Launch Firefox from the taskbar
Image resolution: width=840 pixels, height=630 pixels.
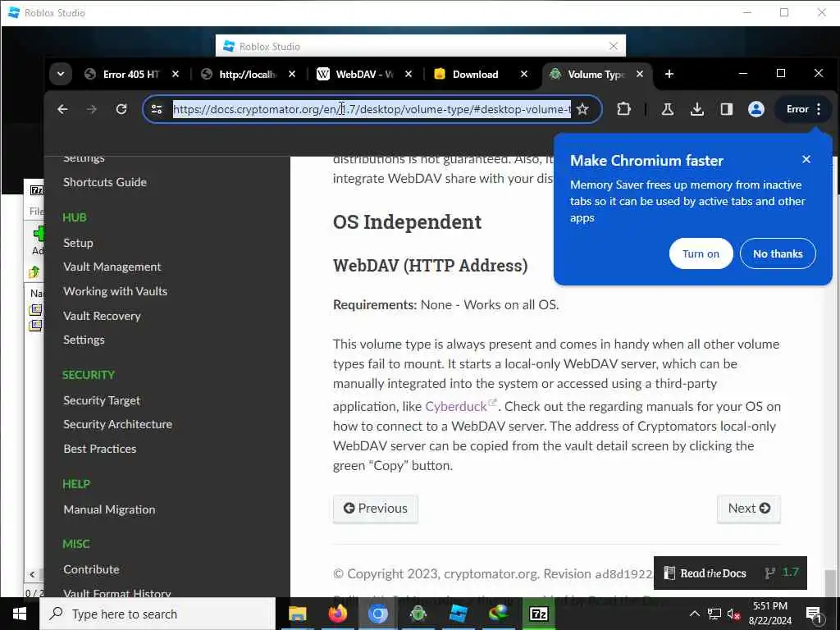[337, 614]
